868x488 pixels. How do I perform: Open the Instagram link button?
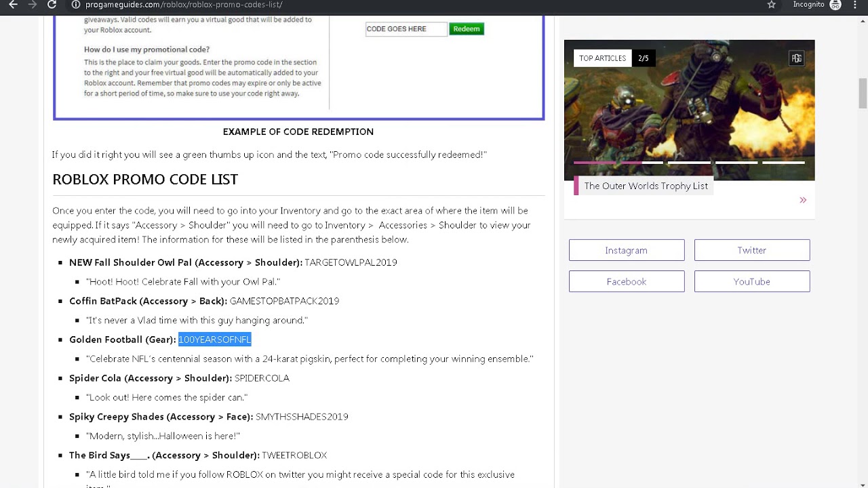coord(627,250)
